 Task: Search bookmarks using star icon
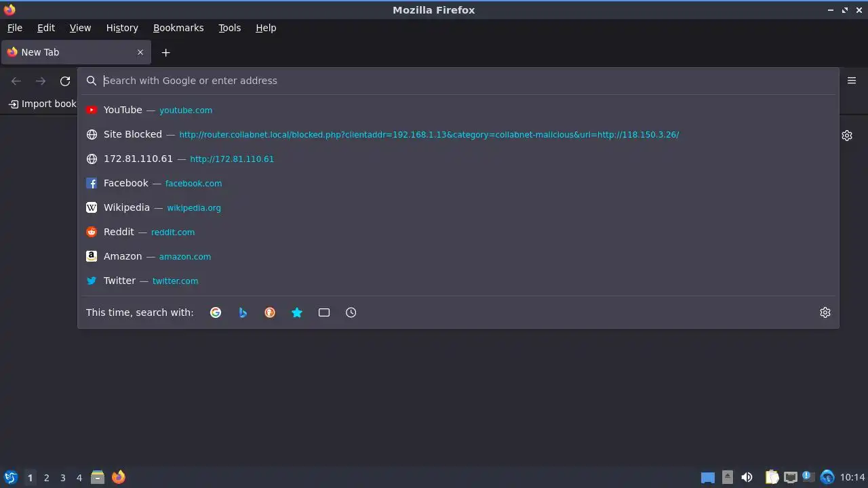click(297, 312)
